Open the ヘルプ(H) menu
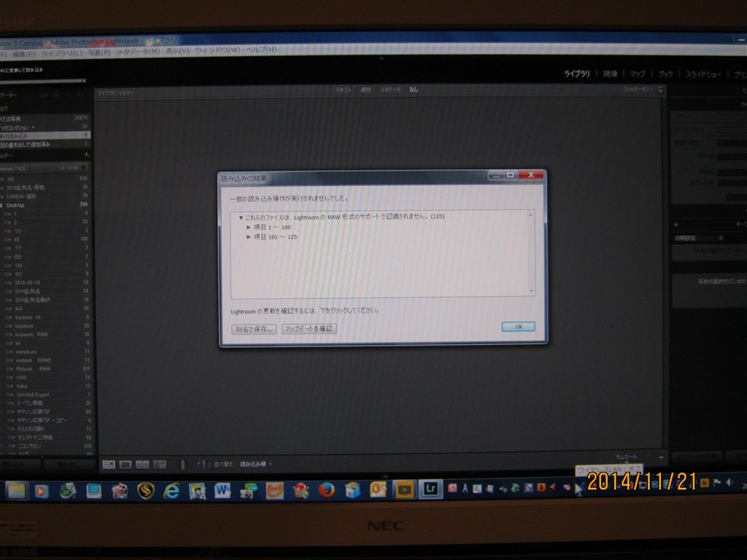The width and height of the screenshot is (747, 560). pyautogui.click(x=261, y=49)
